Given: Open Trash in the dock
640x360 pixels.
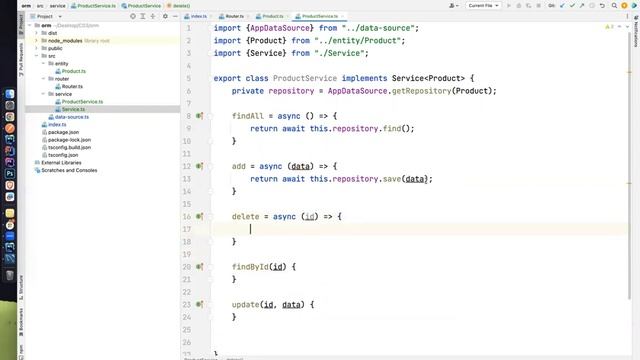Looking at the screenshot, I should (10, 276).
